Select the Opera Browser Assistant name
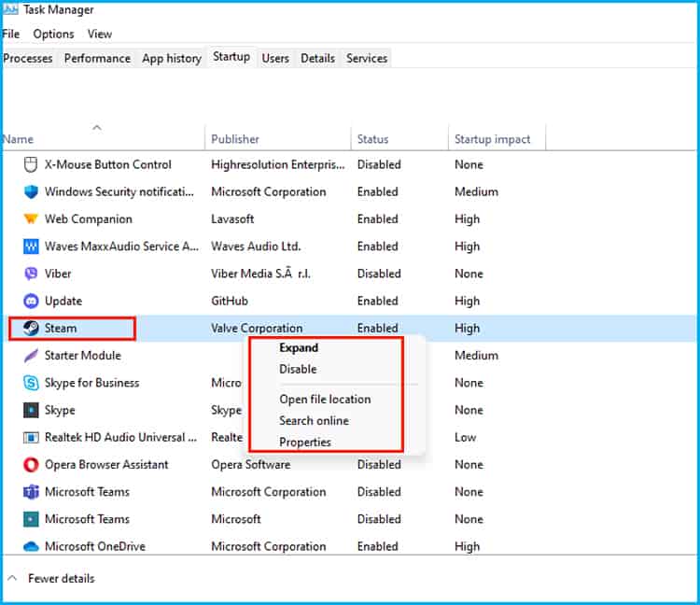 [106, 464]
